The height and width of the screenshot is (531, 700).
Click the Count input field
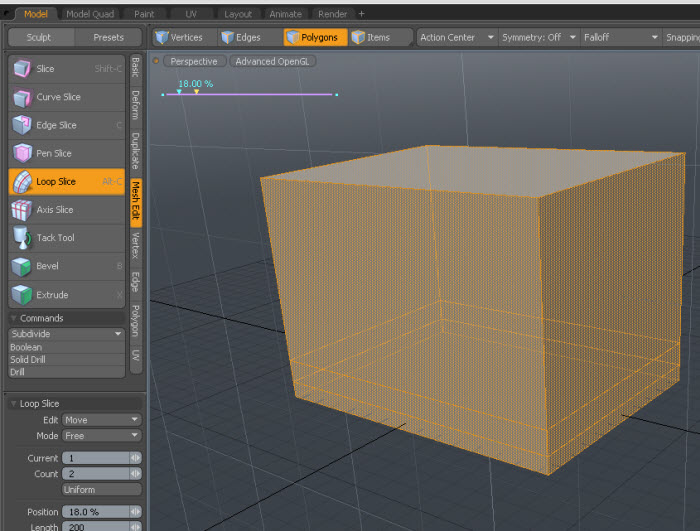pos(95,473)
